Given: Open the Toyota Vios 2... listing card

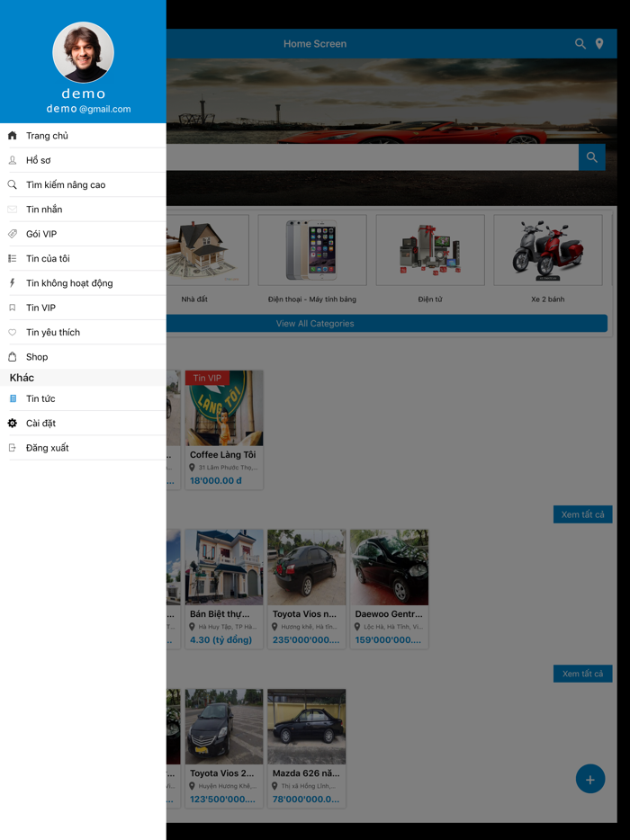Looking at the screenshot, I should click(x=224, y=748).
